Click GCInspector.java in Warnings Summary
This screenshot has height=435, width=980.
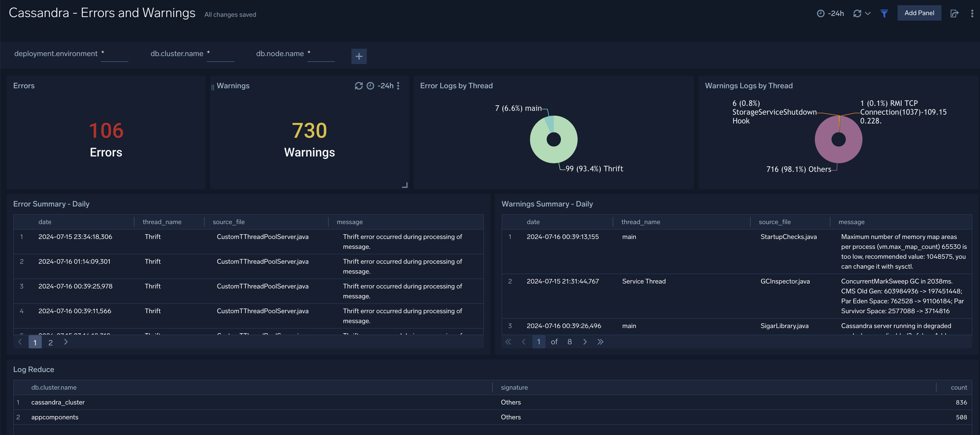coord(785,281)
